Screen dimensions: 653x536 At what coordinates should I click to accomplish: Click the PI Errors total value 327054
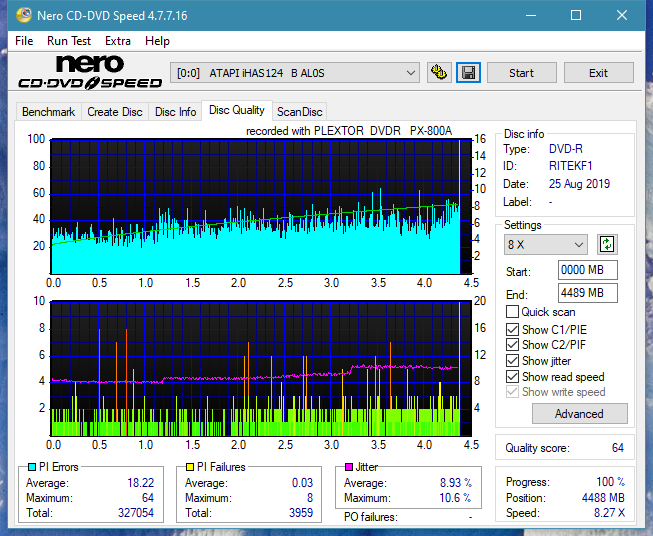coord(136,513)
